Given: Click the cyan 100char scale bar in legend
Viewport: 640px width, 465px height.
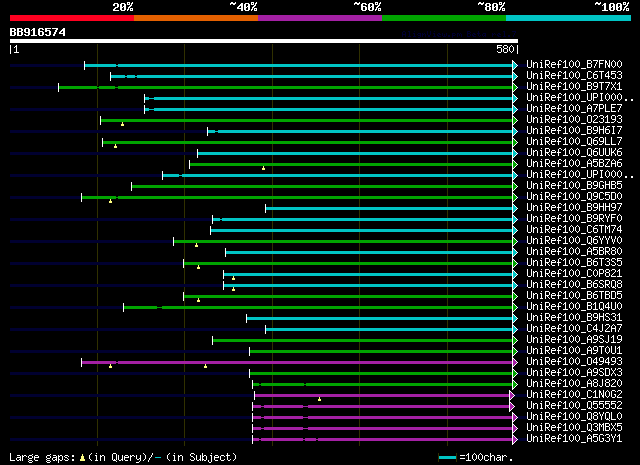Looking at the screenshot, I should pos(447,458).
